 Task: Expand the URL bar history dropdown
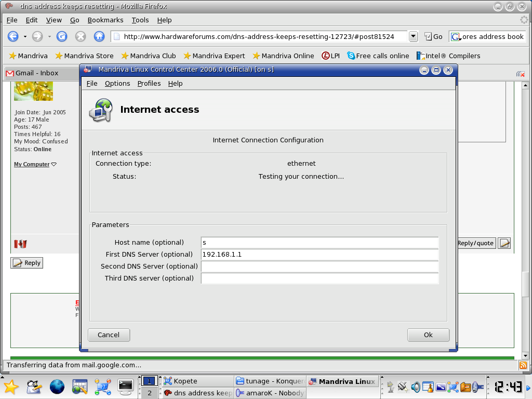coord(413,36)
